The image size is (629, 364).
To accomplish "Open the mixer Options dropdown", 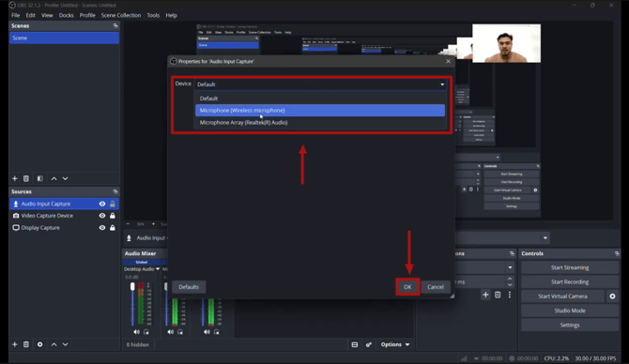I will tap(395, 344).
